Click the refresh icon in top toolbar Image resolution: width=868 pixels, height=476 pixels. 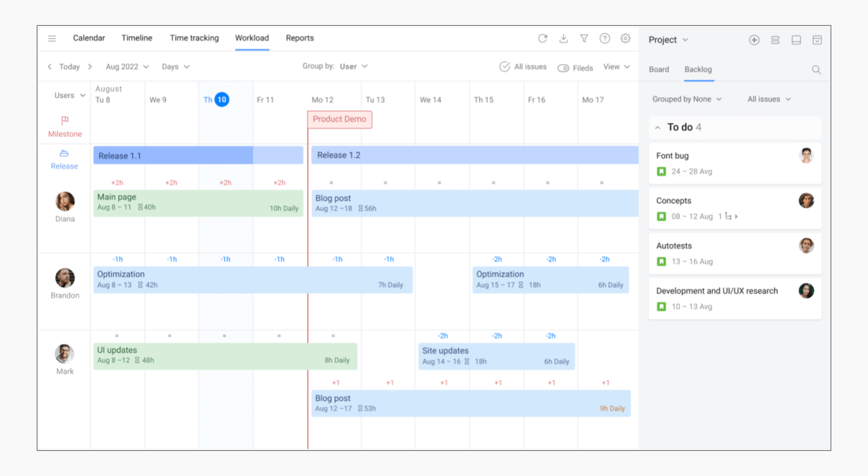coord(543,39)
